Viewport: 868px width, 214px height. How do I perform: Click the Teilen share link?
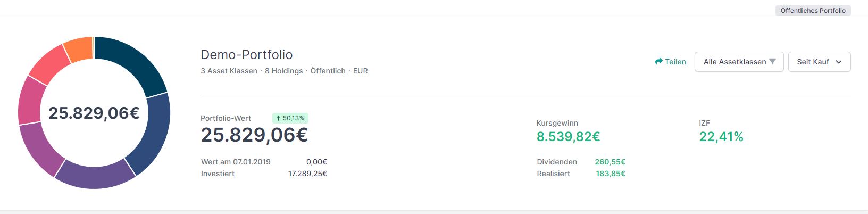click(x=670, y=62)
